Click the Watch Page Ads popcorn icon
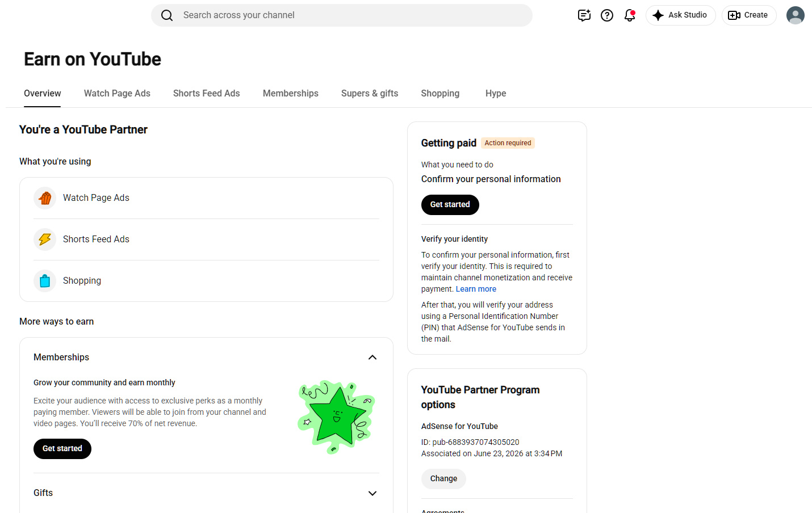 pos(45,198)
